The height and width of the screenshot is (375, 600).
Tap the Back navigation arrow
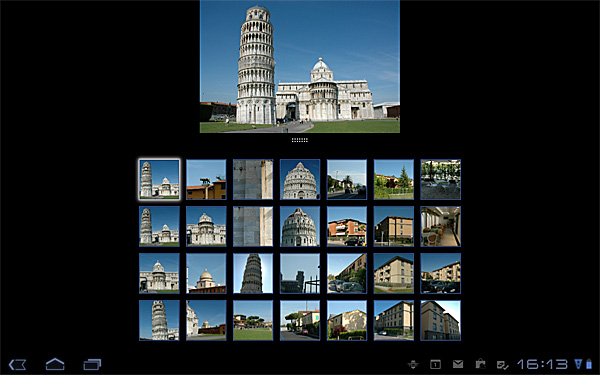click(x=17, y=364)
